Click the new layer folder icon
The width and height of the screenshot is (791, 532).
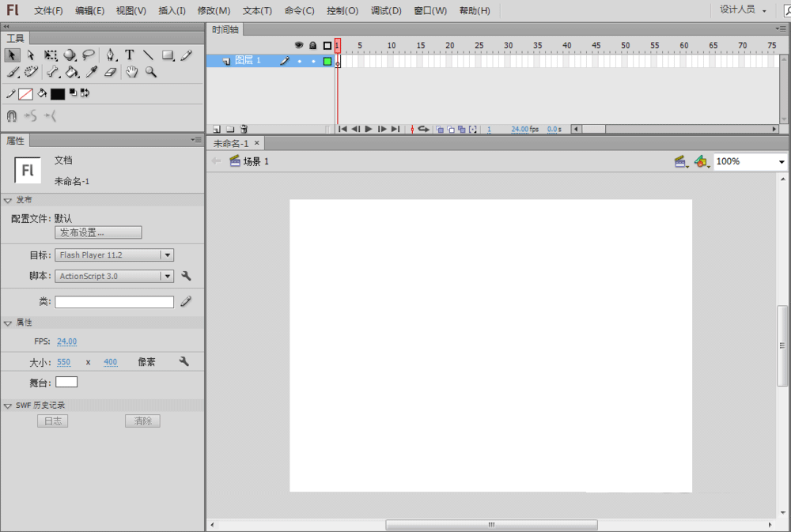coord(230,129)
